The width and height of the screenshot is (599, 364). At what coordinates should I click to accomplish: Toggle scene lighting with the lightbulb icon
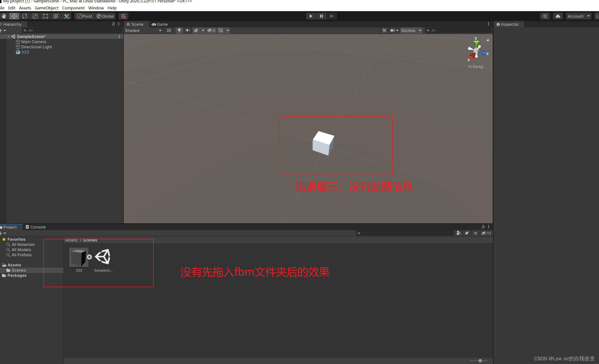tap(179, 30)
